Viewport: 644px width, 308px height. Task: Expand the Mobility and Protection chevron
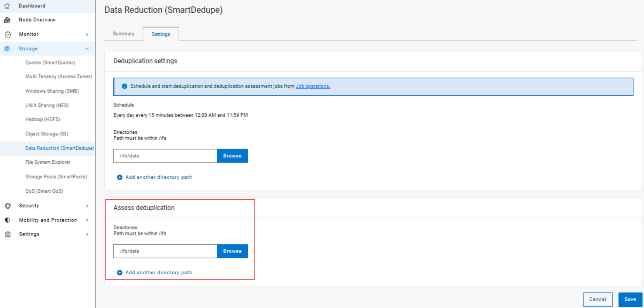pos(87,220)
